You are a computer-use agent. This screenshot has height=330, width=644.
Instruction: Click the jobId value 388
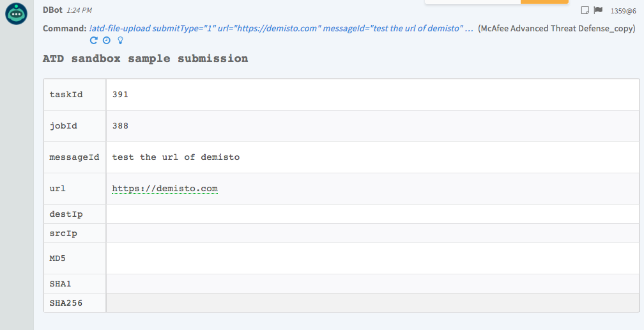pos(120,126)
